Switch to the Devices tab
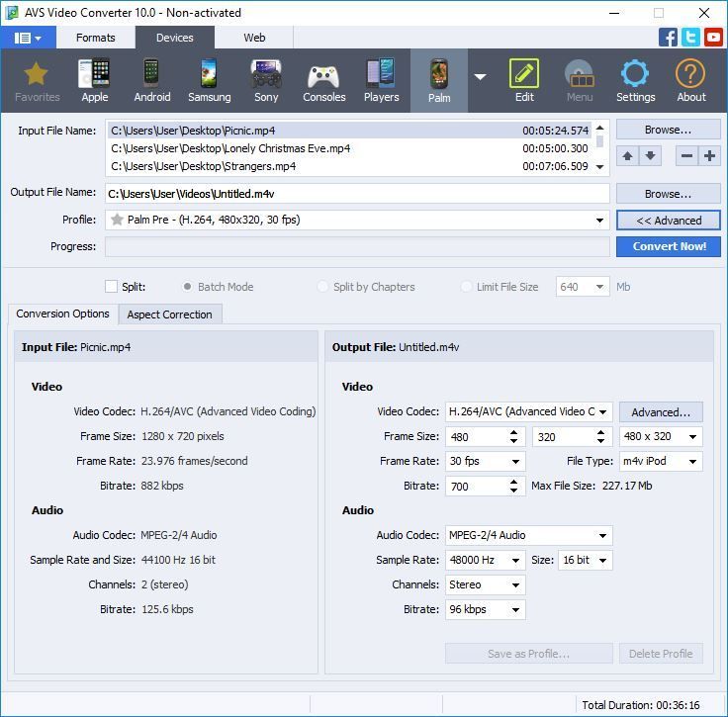 (x=174, y=38)
